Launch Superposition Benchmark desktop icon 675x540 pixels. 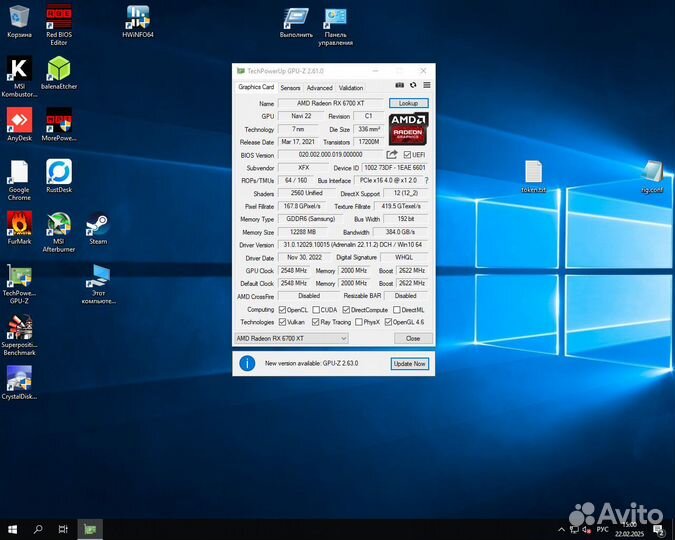(x=19, y=335)
